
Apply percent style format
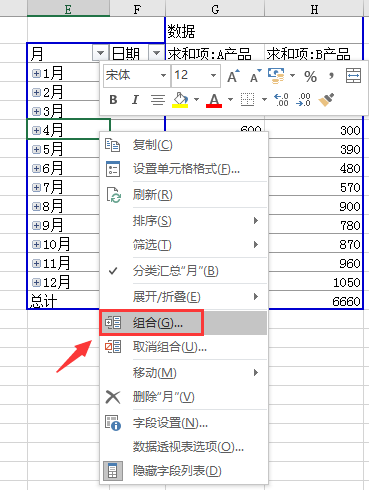point(310,76)
